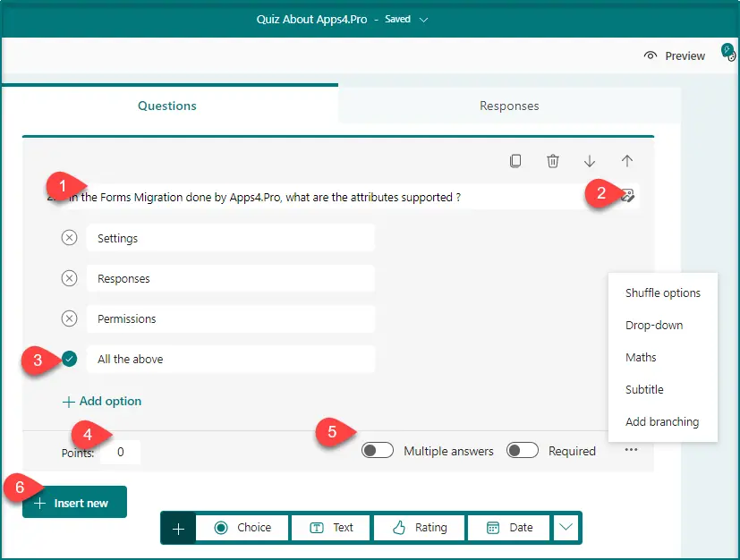The width and height of the screenshot is (740, 560).
Task: Remove the Settings option
Action: click(x=69, y=238)
